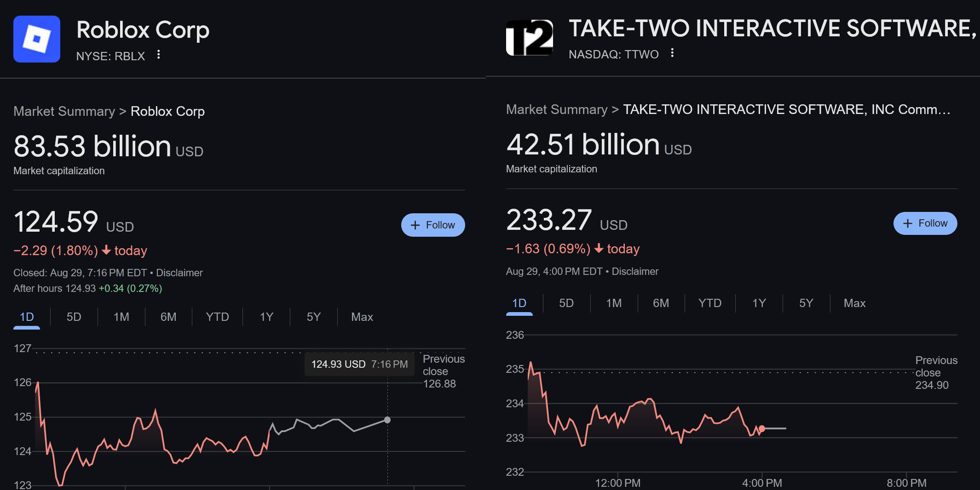The width and height of the screenshot is (980, 490).
Task: Switch Take-Two chart to 1M range
Action: point(614,303)
